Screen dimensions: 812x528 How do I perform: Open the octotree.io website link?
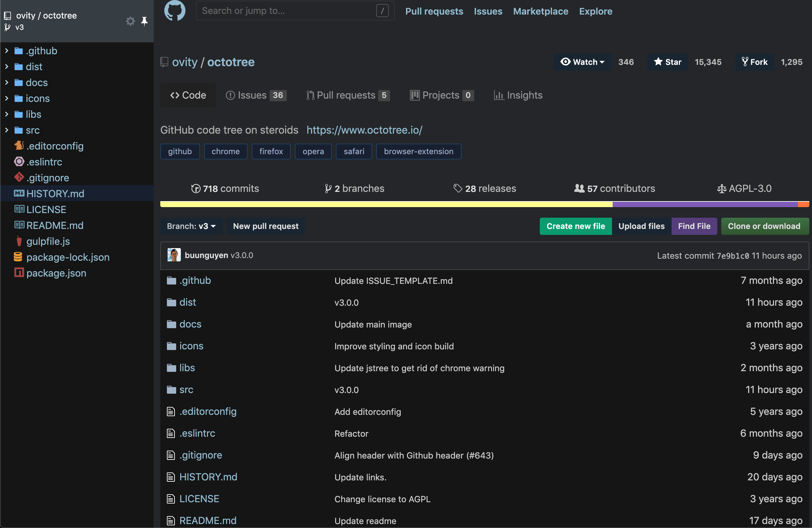coord(364,130)
